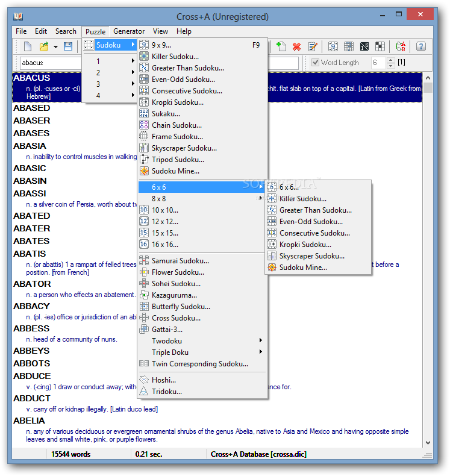Viewport: 450px width, 476px height.
Task: Click the word list scrollbar down arrow
Action: [x=428, y=443]
